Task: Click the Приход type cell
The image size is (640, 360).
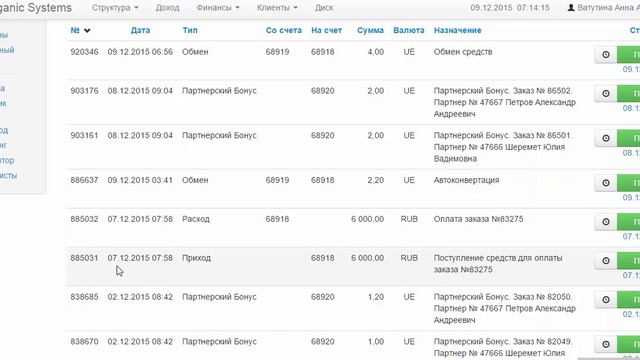Action: click(196, 258)
